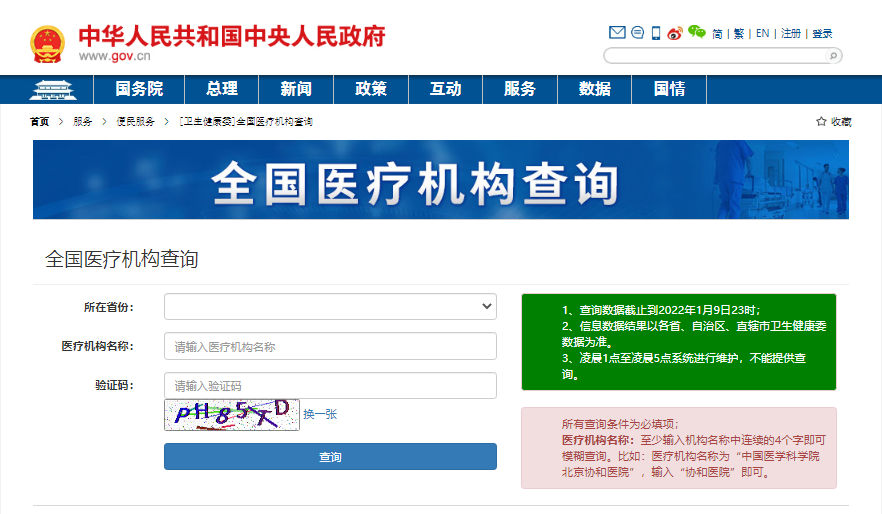Open the mobile phone icon
The width and height of the screenshot is (882, 514).
[656, 33]
